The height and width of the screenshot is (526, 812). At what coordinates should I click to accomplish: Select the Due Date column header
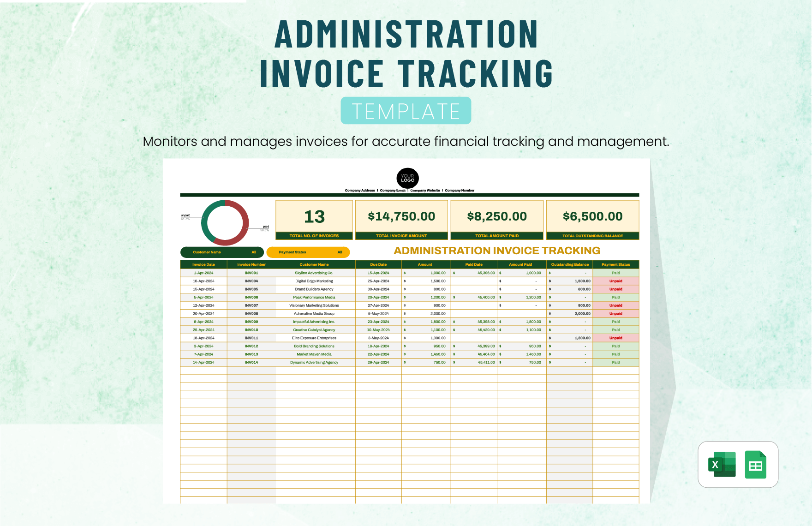[x=378, y=264]
